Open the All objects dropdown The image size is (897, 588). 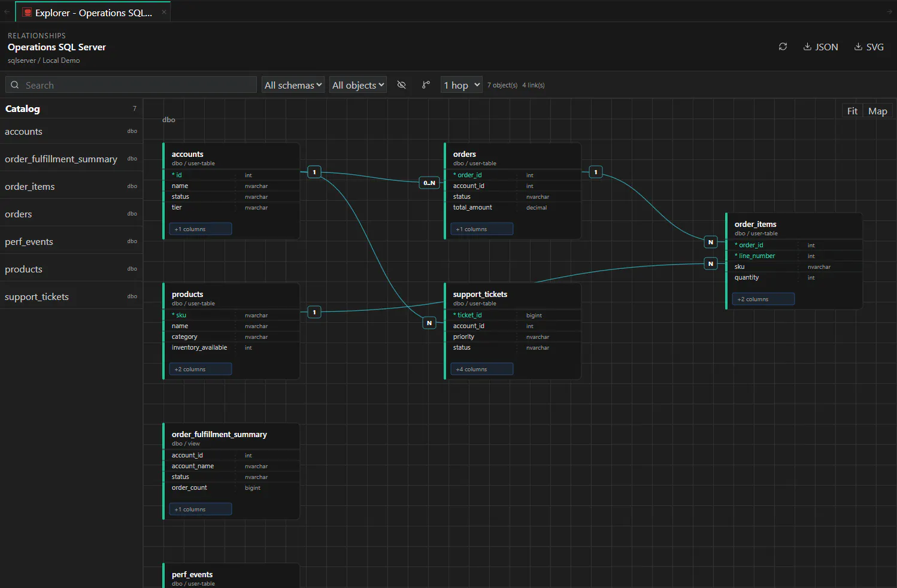[358, 85]
